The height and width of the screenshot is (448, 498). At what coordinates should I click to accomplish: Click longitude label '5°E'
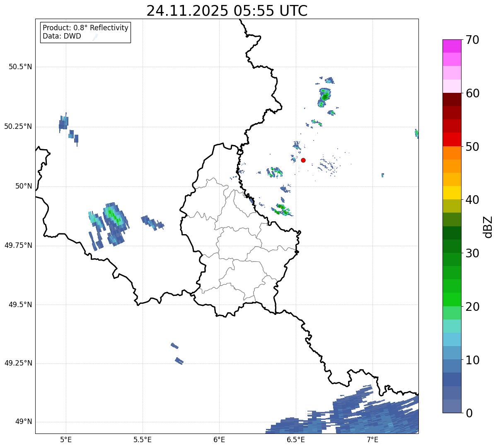pos(66,439)
